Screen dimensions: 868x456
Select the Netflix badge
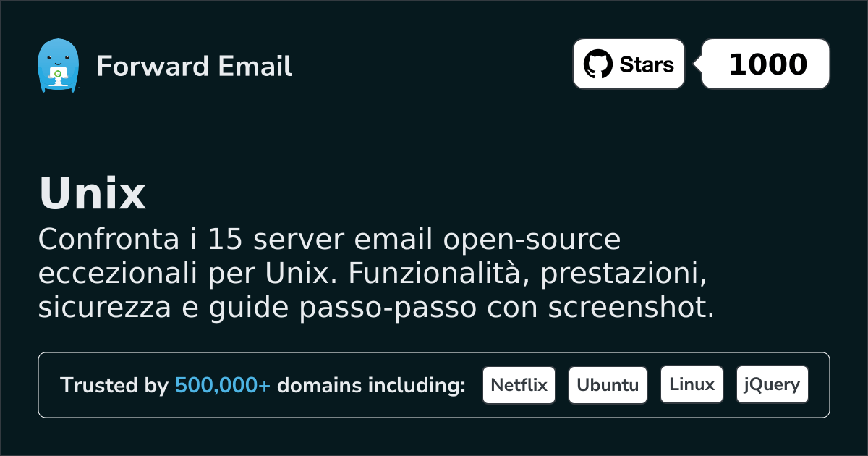(x=519, y=385)
